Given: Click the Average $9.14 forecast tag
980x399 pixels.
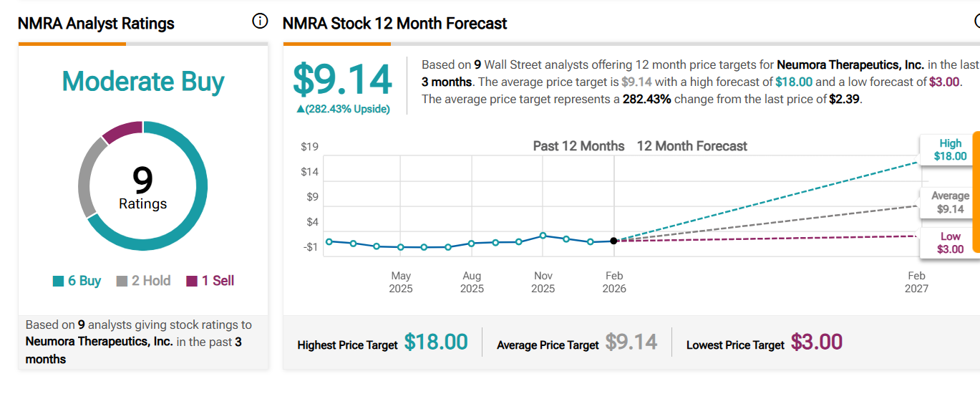Looking at the screenshot, I should tap(950, 203).
